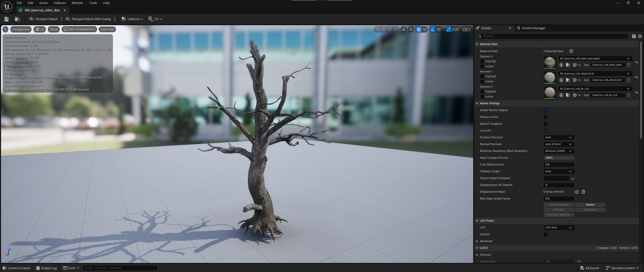This screenshot has height=272, width=644.
Task: Choose the select-object arrow mode in viewport
Action: pyautogui.click(x=378, y=30)
